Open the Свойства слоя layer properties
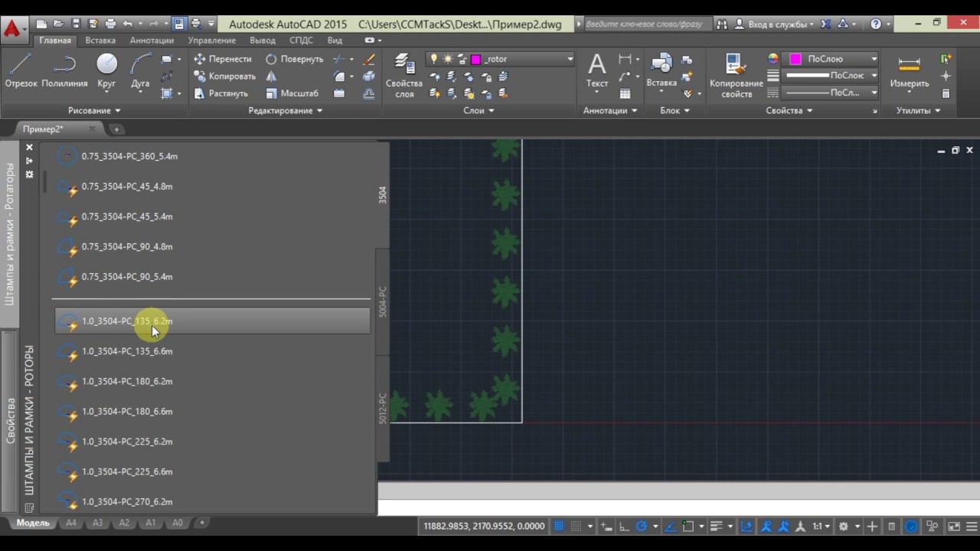This screenshot has width=980, height=551. [x=403, y=76]
